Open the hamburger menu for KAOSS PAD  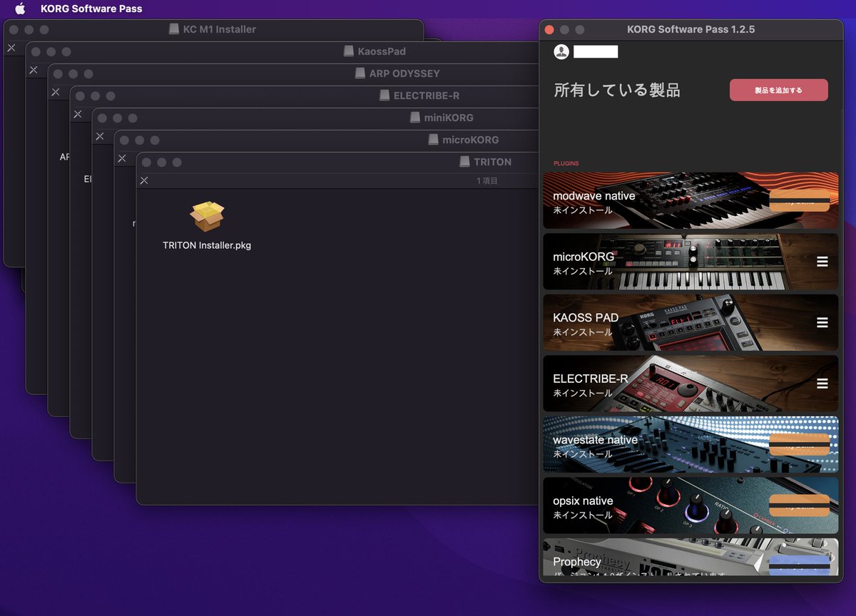[x=822, y=322]
